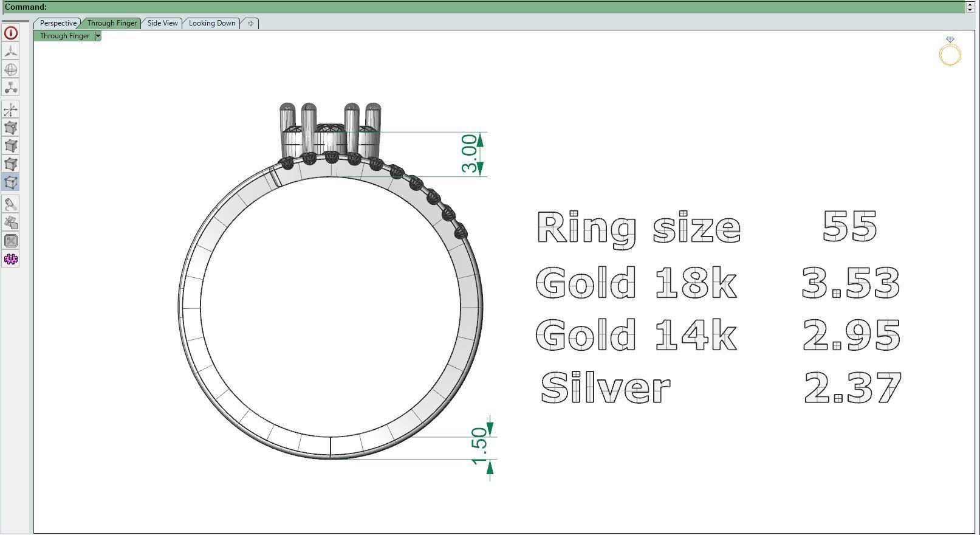Click the wireframe globe icon in sidebar
The height and width of the screenshot is (535, 980).
pyautogui.click(x=10, y=69)
